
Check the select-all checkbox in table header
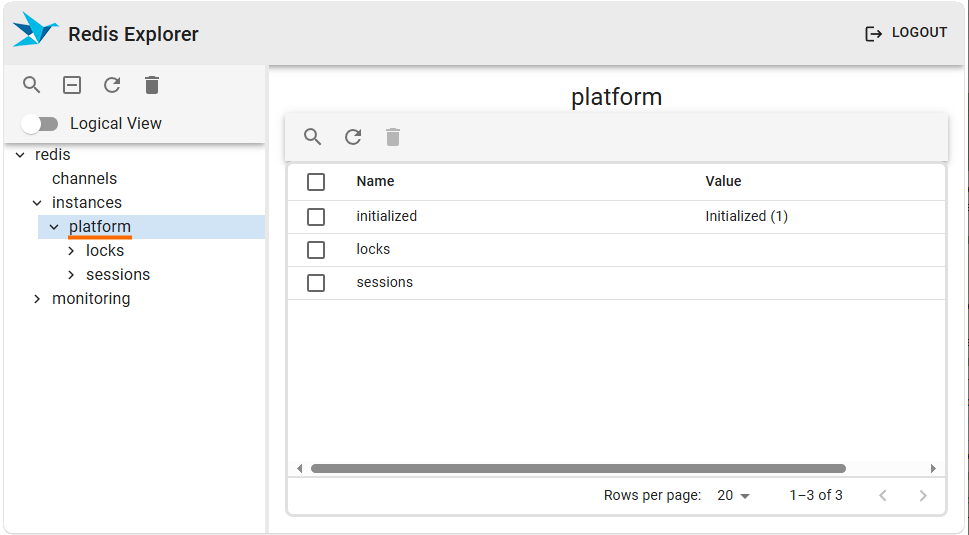pos(316,182)
